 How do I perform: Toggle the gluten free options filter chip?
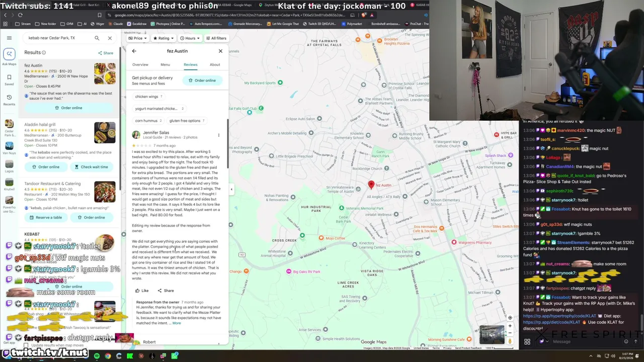[187, 121]
